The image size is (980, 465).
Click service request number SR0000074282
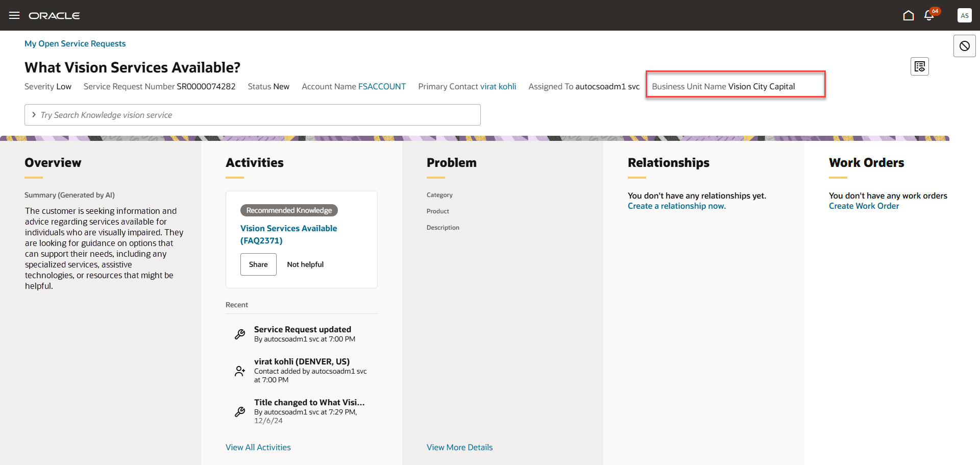pyautogui.click(x=206, y=87)
